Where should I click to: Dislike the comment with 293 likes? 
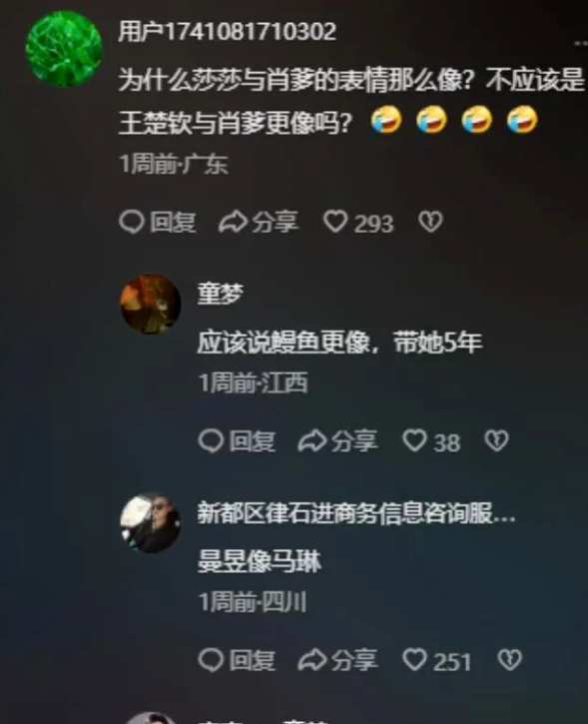[430, 222]
